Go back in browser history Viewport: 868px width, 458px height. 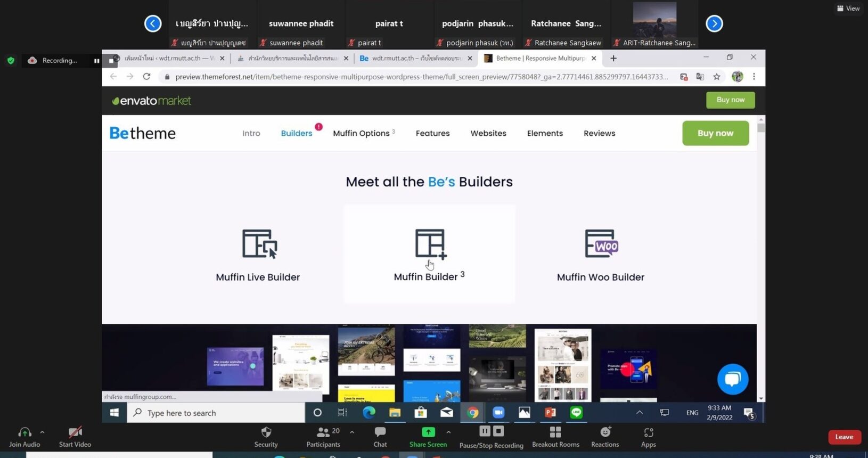[113, 77]
